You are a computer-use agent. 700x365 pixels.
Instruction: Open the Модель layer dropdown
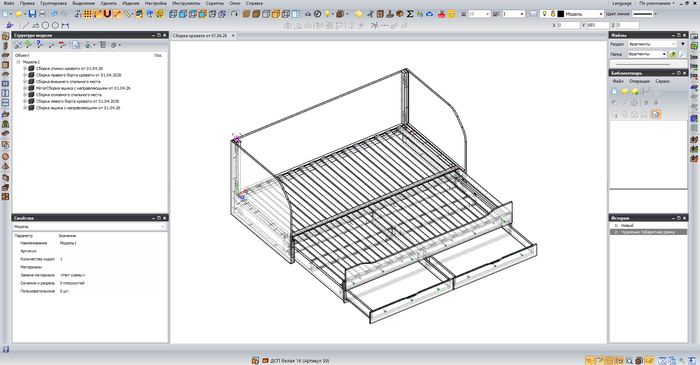coord(601,14)
